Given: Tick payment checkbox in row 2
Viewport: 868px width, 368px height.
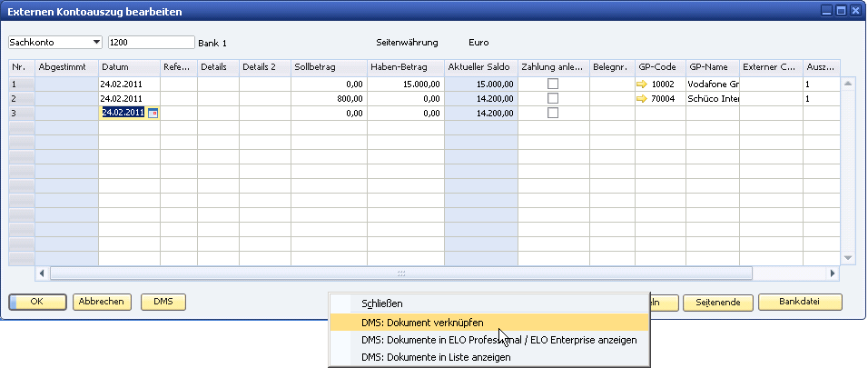Looking at the screenshot, I should pos(552,98).
